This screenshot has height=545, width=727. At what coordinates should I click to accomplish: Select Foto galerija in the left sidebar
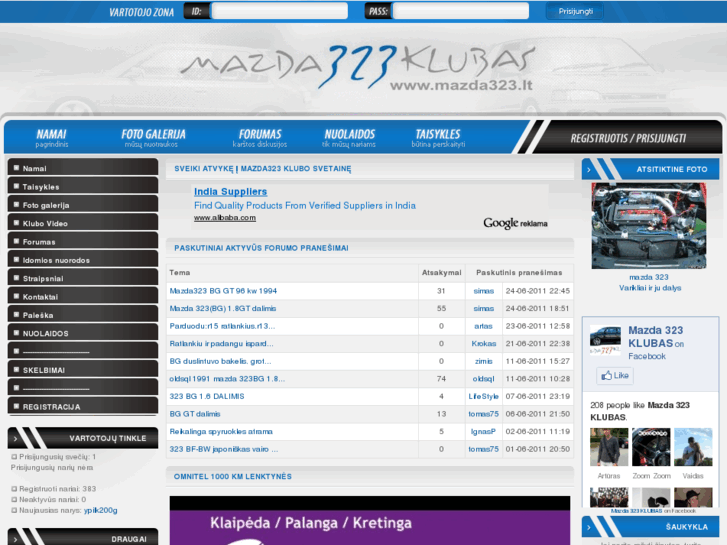point(83,205)
